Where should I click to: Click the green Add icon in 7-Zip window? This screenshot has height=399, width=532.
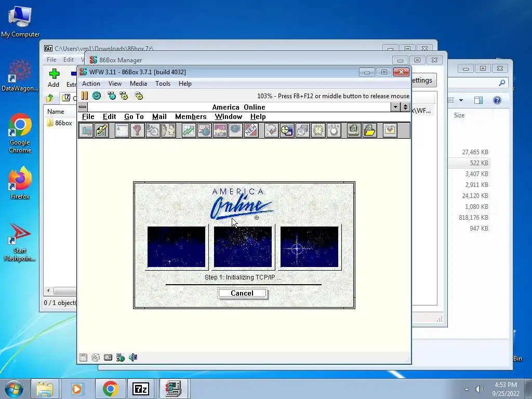click(x=54, y=74)
